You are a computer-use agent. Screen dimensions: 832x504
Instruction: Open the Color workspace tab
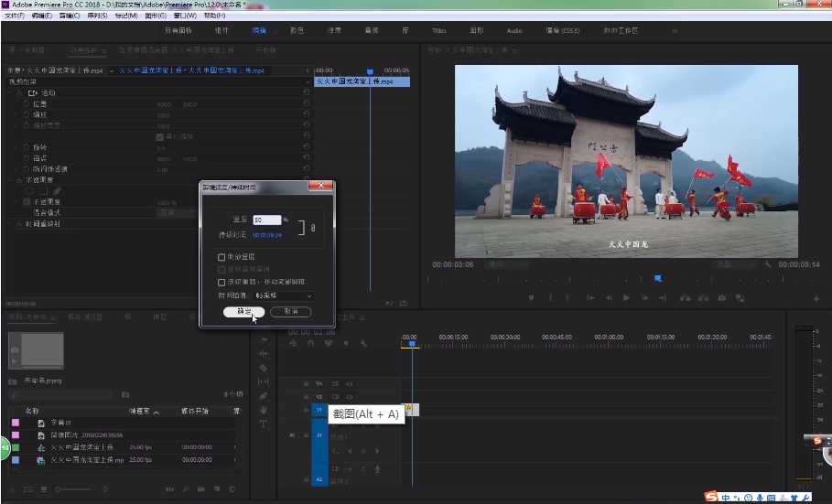pos(297,30)
